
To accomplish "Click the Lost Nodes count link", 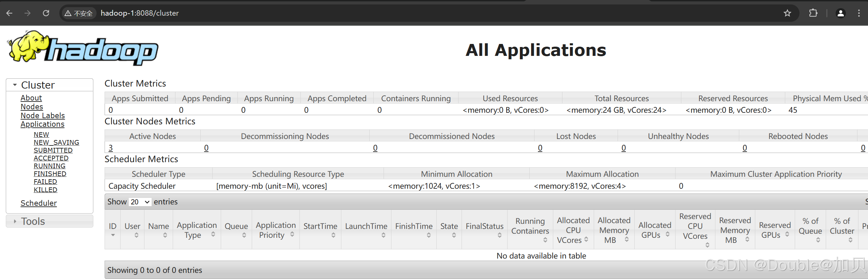I will 540,148.
